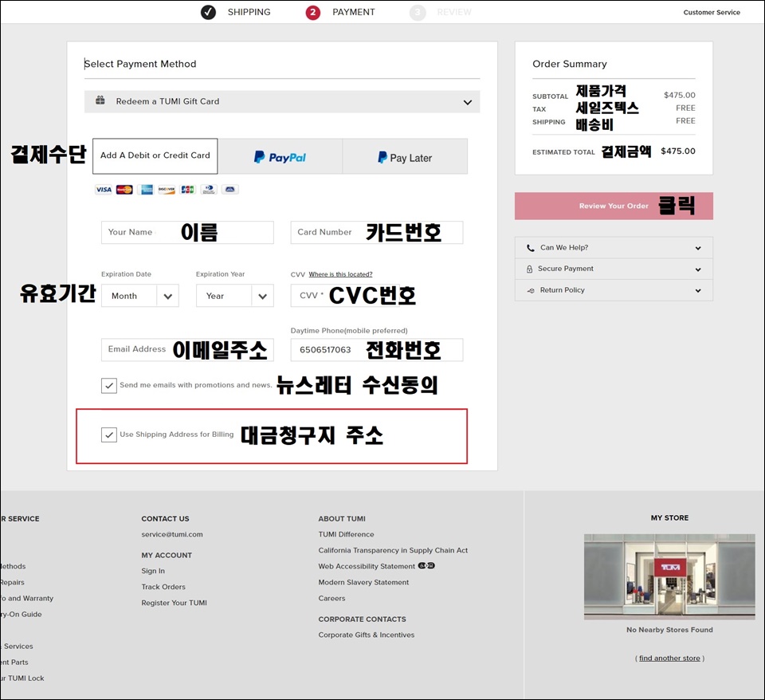The width and height of the screenshot is (765, 700).
Task: Expand the Can We Help section
Action: 614,247
